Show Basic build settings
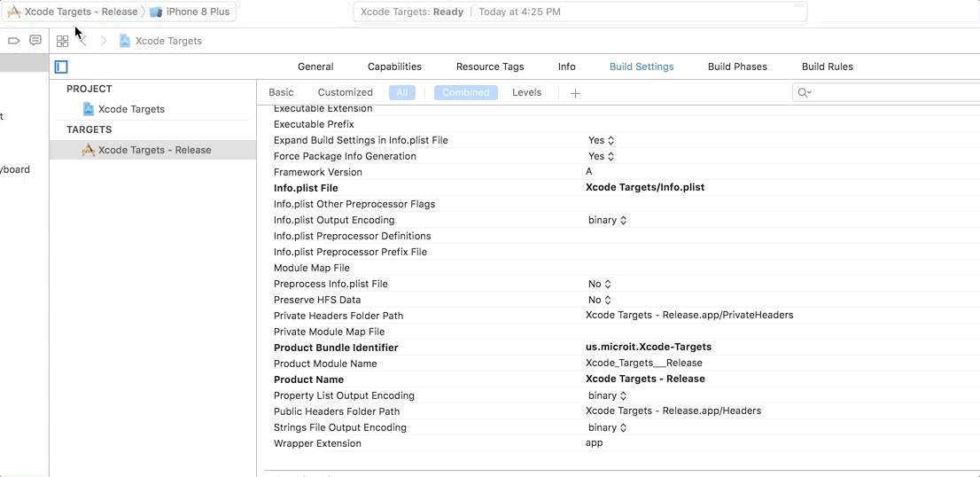 [x=281, y=92]
